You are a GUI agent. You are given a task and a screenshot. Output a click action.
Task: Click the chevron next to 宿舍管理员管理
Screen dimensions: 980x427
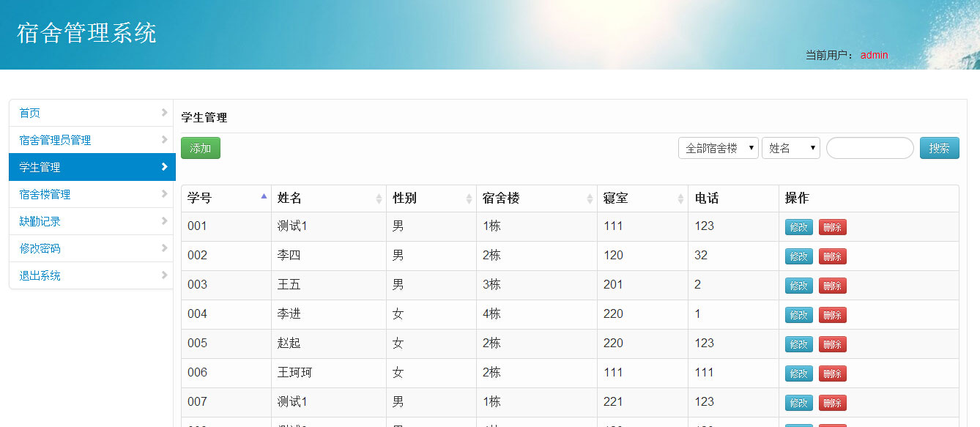[166, 140]
